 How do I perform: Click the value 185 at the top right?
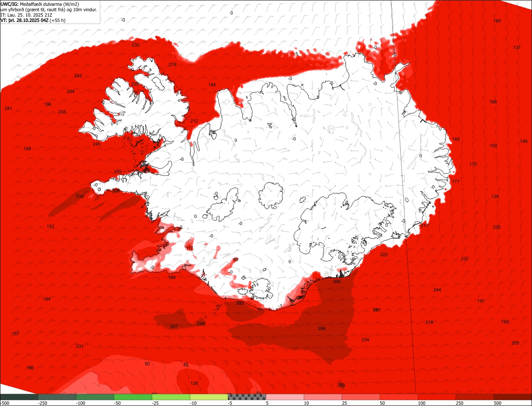pos(497,21)
